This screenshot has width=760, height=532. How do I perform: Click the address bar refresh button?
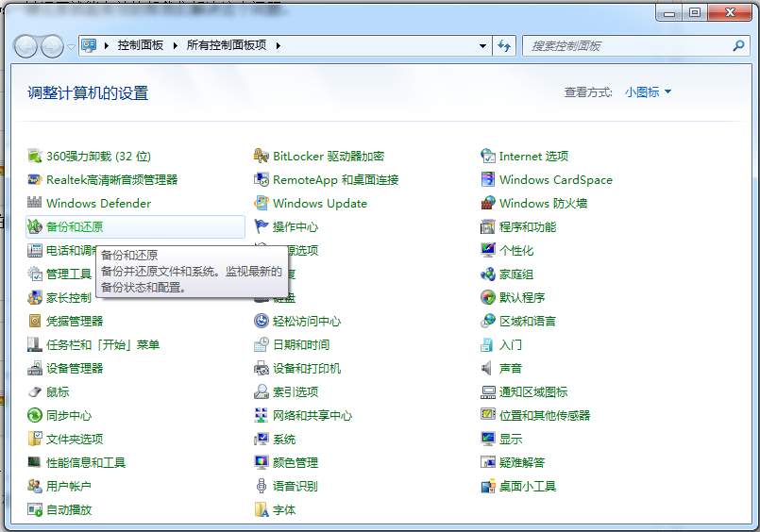(504, 45)
